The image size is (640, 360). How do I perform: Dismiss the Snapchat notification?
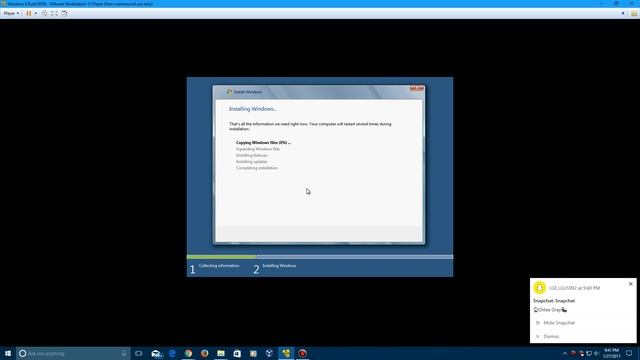click(x=551, y=336)
